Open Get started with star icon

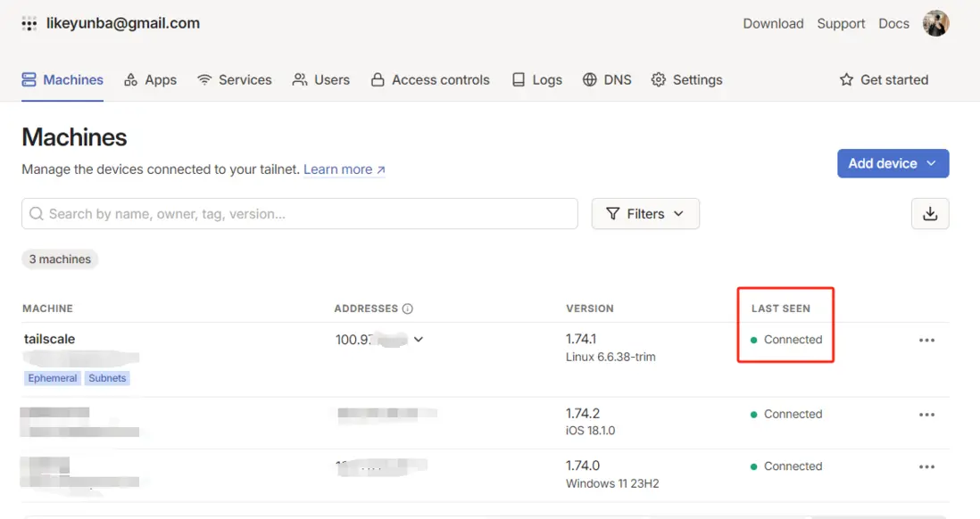[884, 79]
